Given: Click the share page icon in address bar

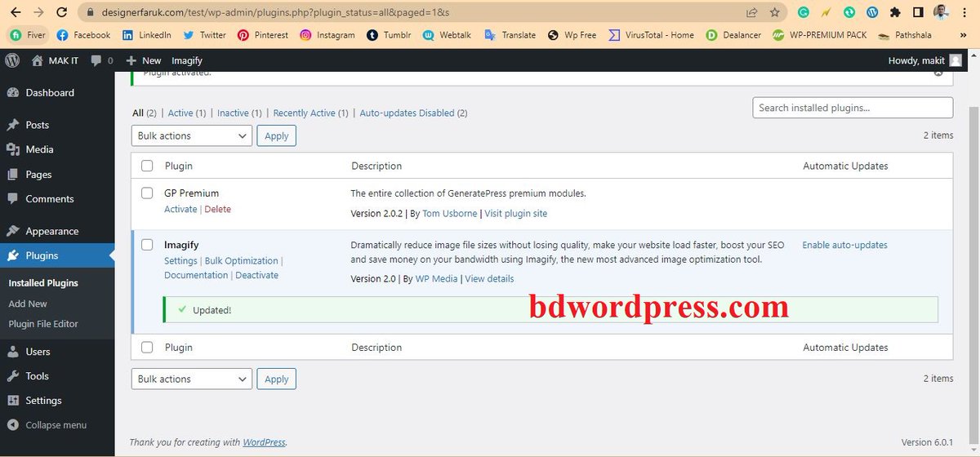Looking at the screenshot, I should coord(751,12).
